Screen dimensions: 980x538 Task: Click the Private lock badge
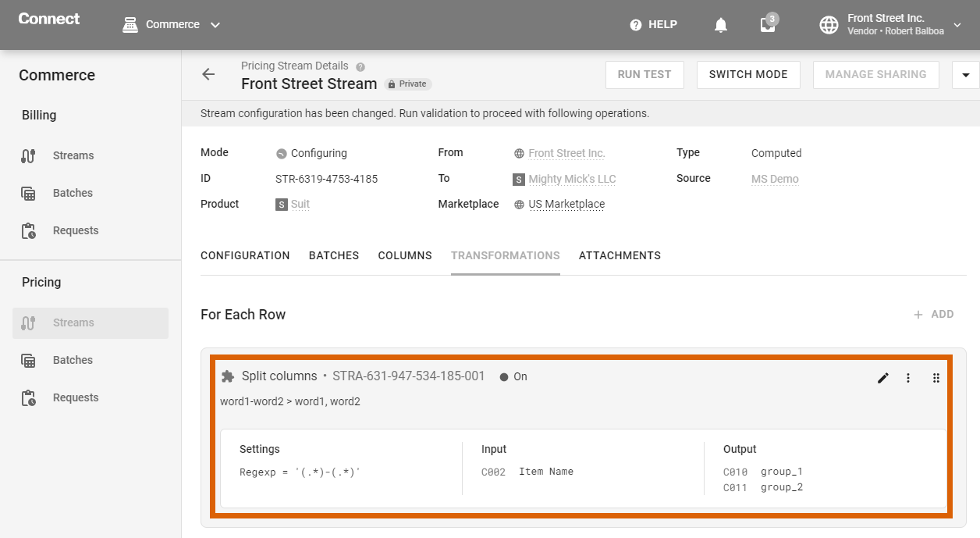pos(408,84)
